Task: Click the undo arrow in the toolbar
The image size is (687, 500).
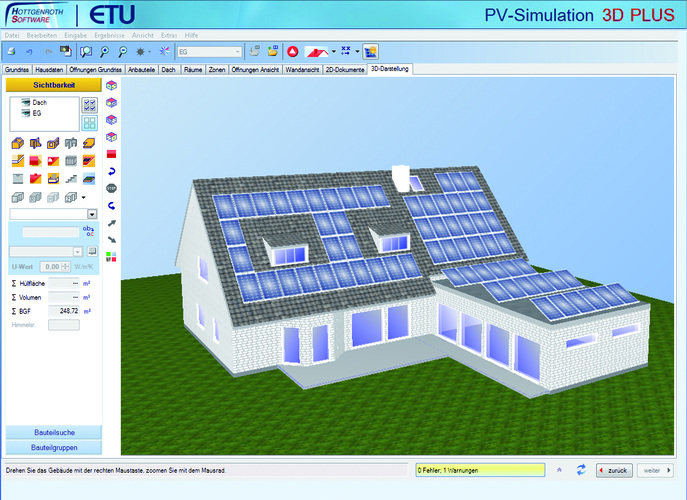Action: tap(29, 51)
